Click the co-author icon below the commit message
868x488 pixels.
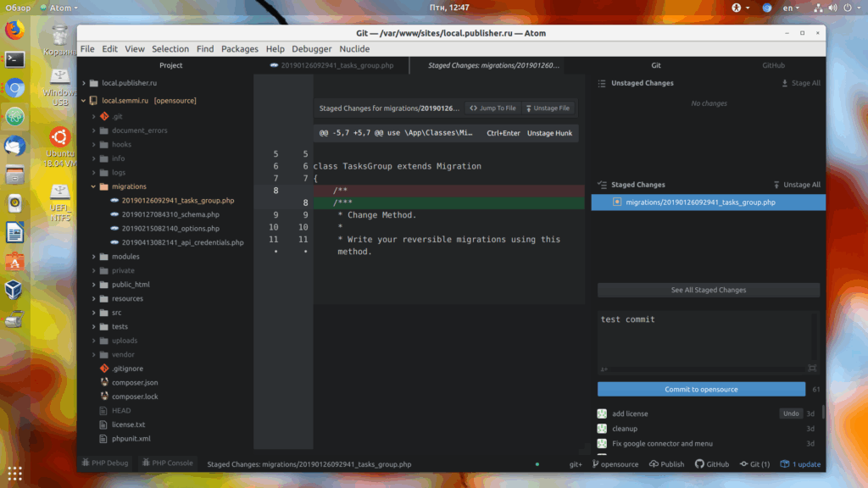604,369
